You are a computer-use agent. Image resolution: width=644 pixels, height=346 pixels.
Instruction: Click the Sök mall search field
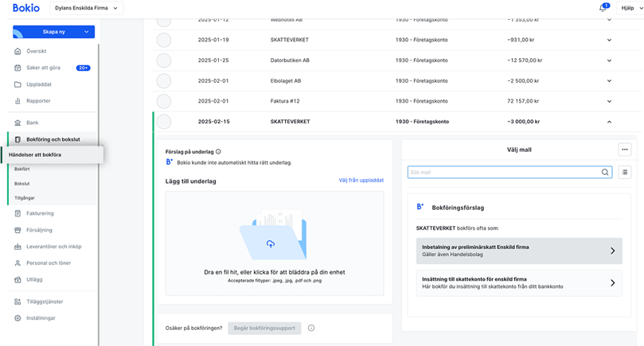[502, 172]
